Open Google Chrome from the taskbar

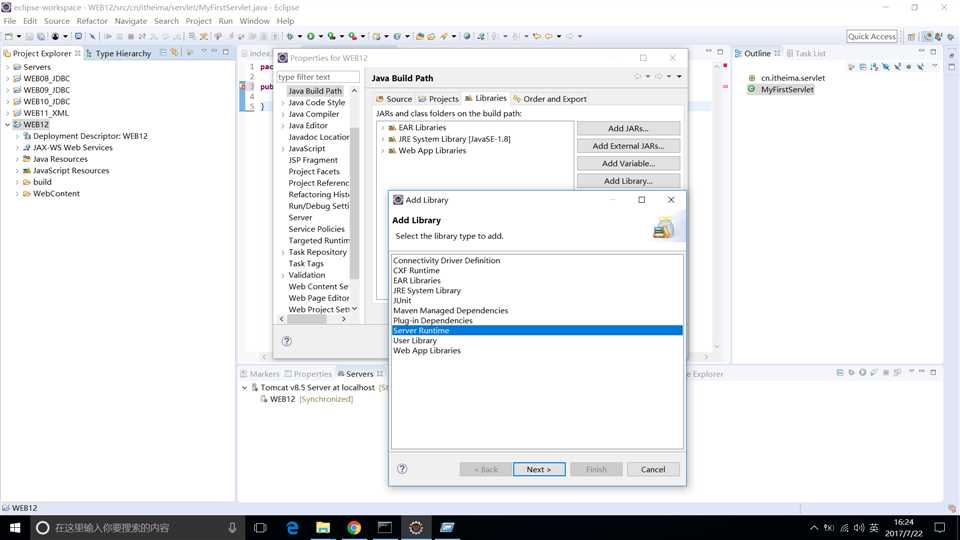coord(354,527)
